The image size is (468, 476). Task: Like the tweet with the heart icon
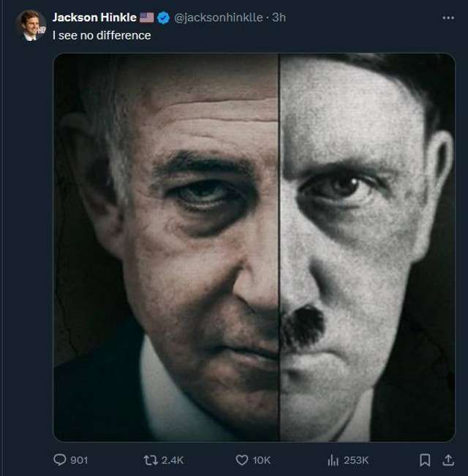tap(241, 460)
